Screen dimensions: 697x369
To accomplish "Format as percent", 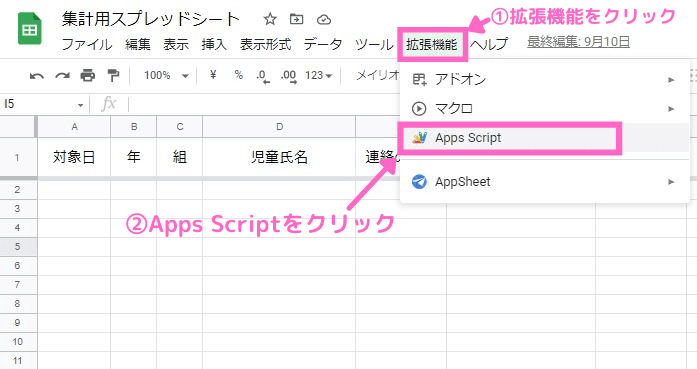I will [239, 75].
